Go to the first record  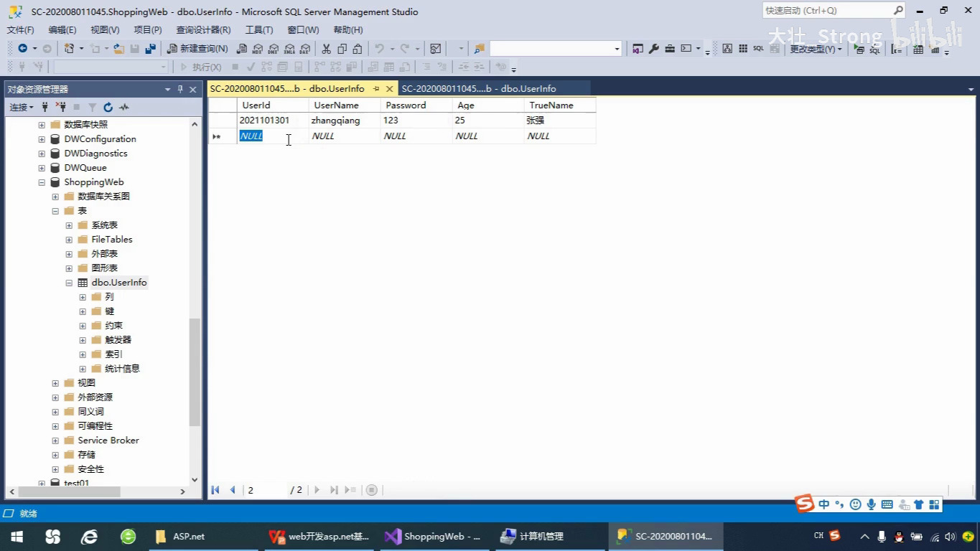[215, 490]
